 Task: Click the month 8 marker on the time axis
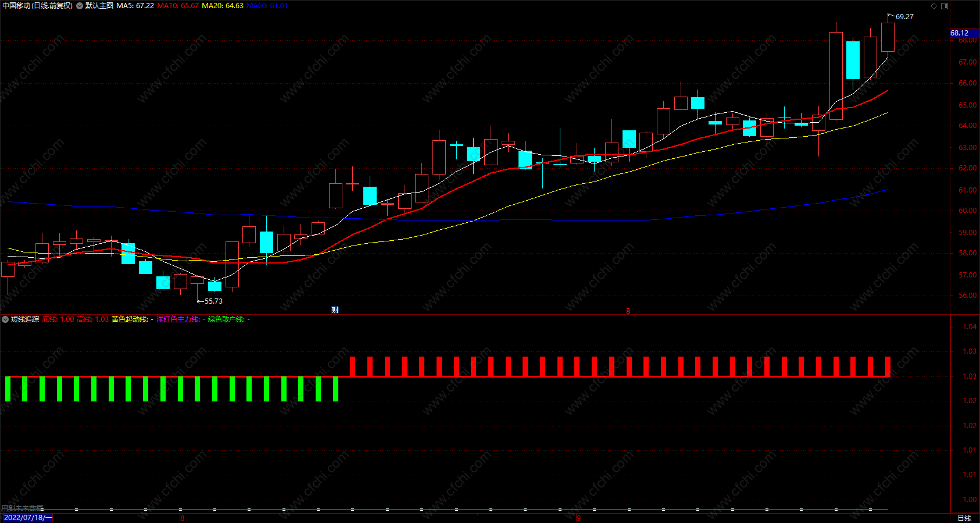tap(183, 518)
